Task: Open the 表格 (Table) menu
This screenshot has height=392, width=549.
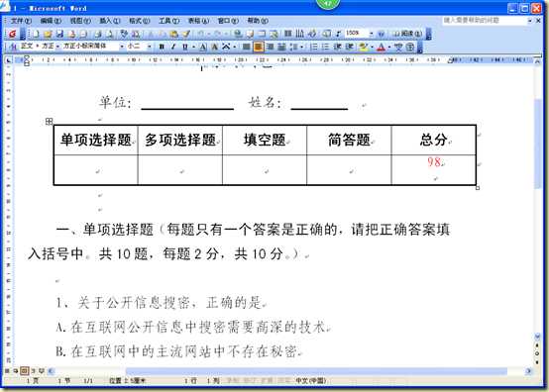Action: pyautogui.click(x=198, y=21)
